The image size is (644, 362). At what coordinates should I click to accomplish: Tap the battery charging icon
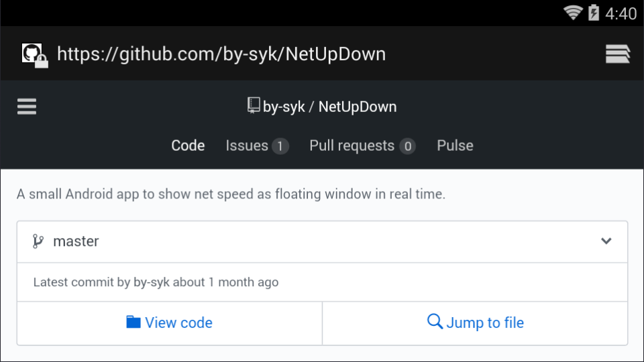[594, 12]
